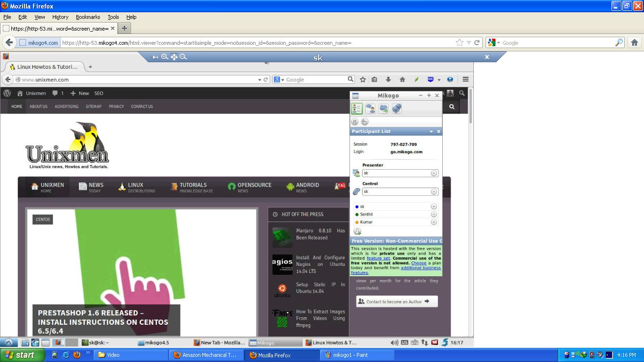This screenshot has height=362, width=644.
Task: Expand options for participant sk
Action: [434, 206]
